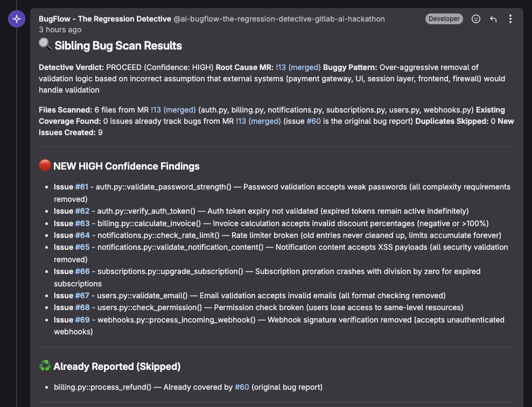The image size is (532, 407).
Task: Open issue #61 about password validation
Action: (82, 187)
